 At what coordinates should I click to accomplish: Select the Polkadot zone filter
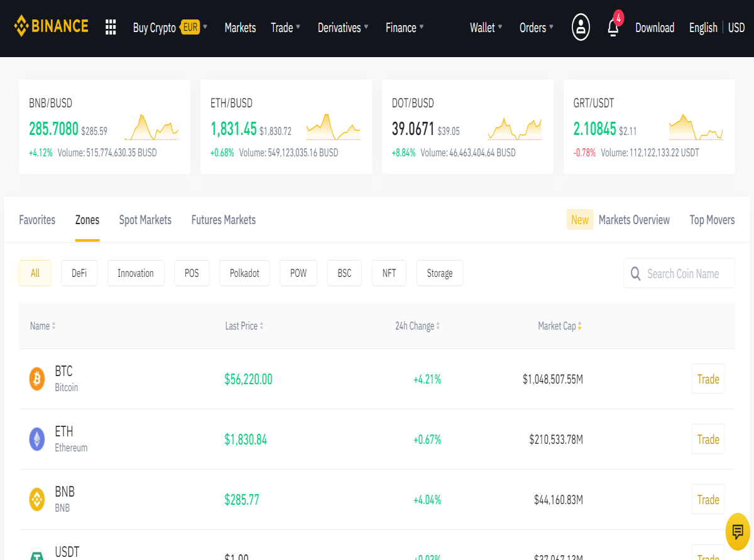[x=244, y=273]
